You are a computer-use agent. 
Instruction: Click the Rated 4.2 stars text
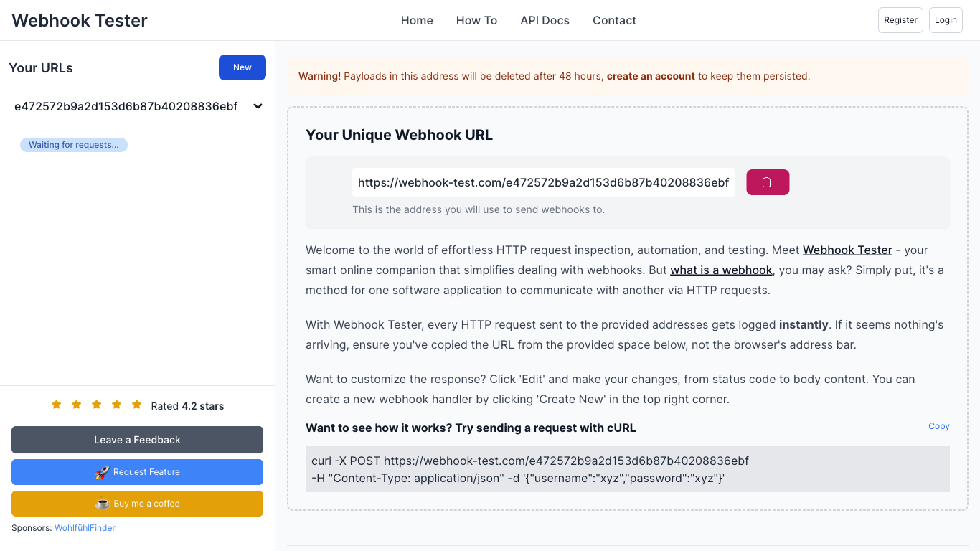tap(187, 406)
